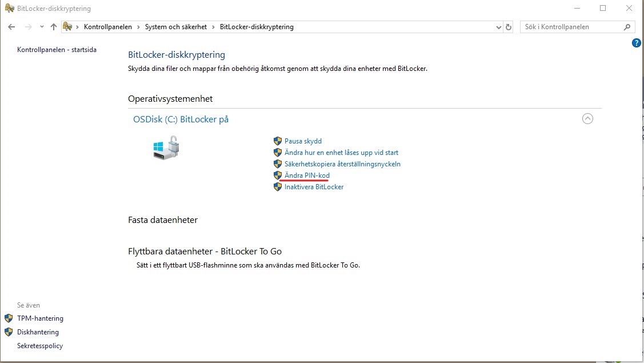The image size is (644, 363).
Task: Click the Operativsystemenhet section heading
Action: (x=170, y=99)
